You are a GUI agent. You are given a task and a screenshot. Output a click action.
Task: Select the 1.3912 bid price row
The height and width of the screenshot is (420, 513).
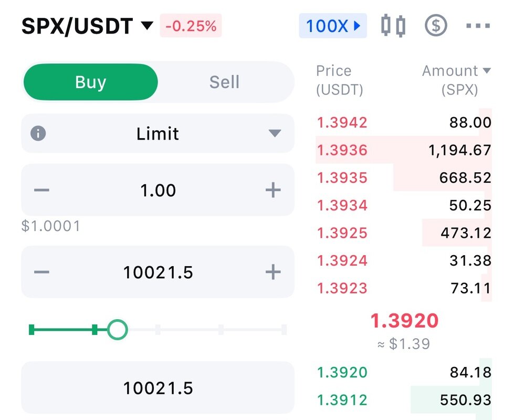tap(404, 400)
